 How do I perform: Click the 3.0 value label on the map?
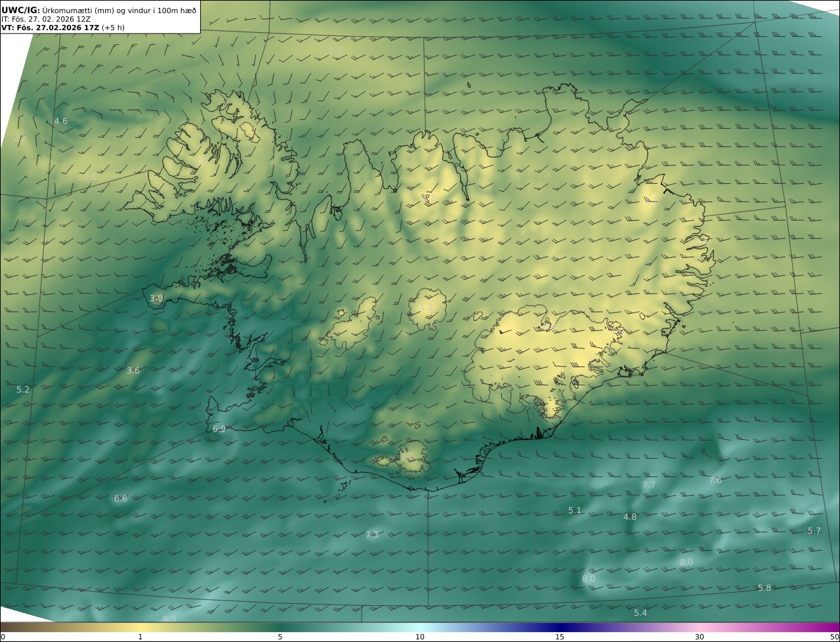coord(156,299)
